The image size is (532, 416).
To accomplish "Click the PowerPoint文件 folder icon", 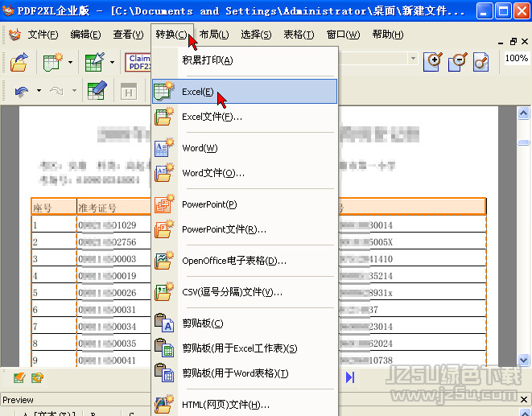I will 164,229.
